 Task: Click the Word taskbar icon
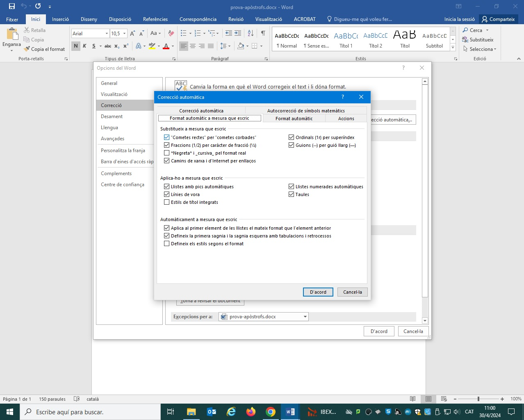tap(290, 412)
